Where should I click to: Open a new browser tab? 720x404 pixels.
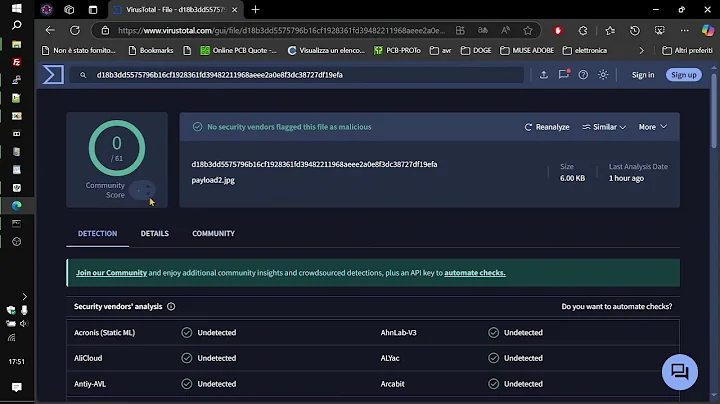click(255, 10)
